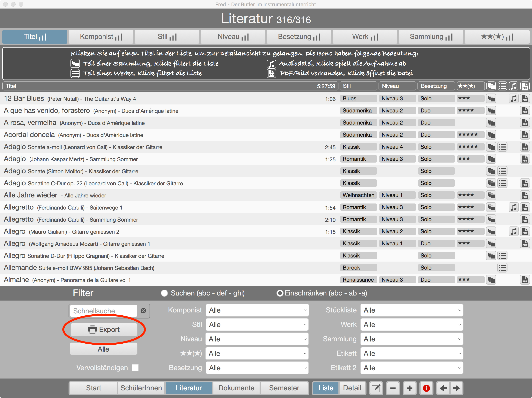The image size is (532, 398).
Task: Filter by work for Allemande Bach row
Action: point(502,268)
